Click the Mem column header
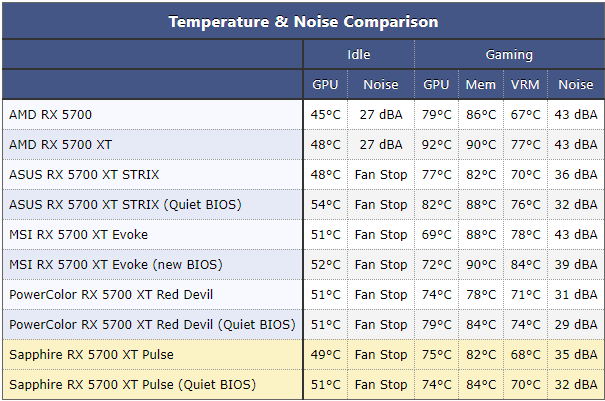This screenshot has height=401, width=605. (480, 85)
